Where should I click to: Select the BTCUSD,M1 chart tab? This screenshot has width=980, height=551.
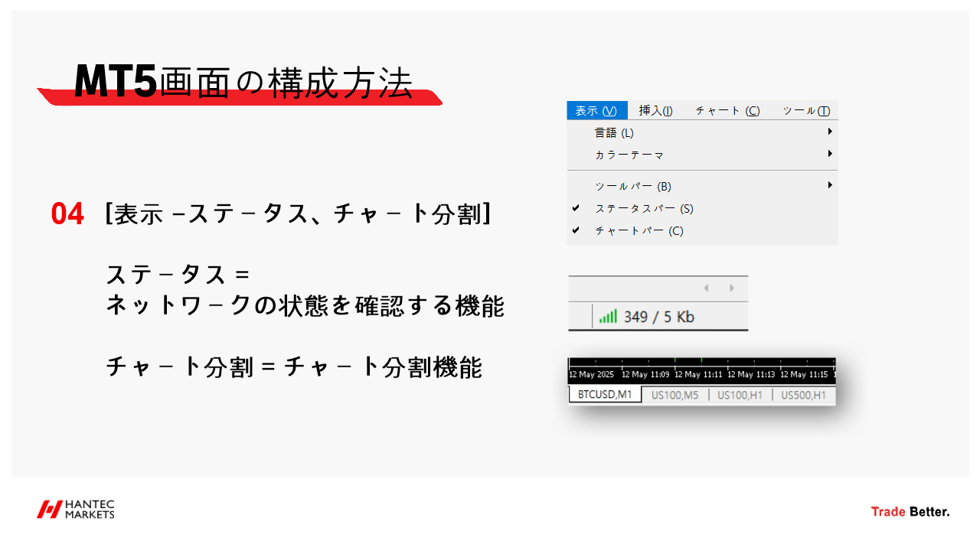click(x=604, y=395)
